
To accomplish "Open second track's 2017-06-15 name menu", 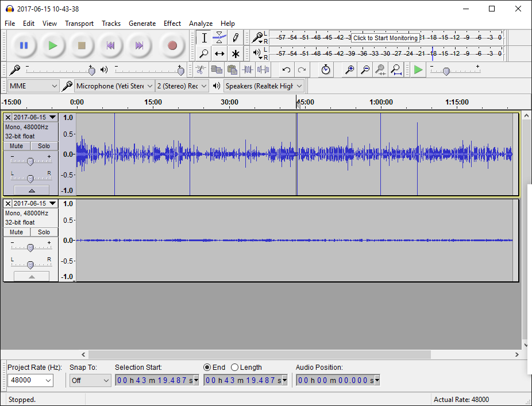I will point(34,203).
